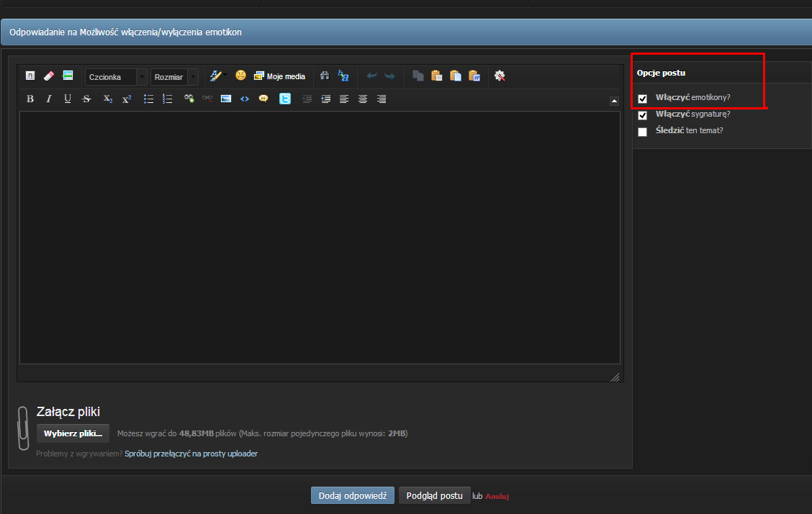
Task: Toggle bold formatting
Action: 30,99
